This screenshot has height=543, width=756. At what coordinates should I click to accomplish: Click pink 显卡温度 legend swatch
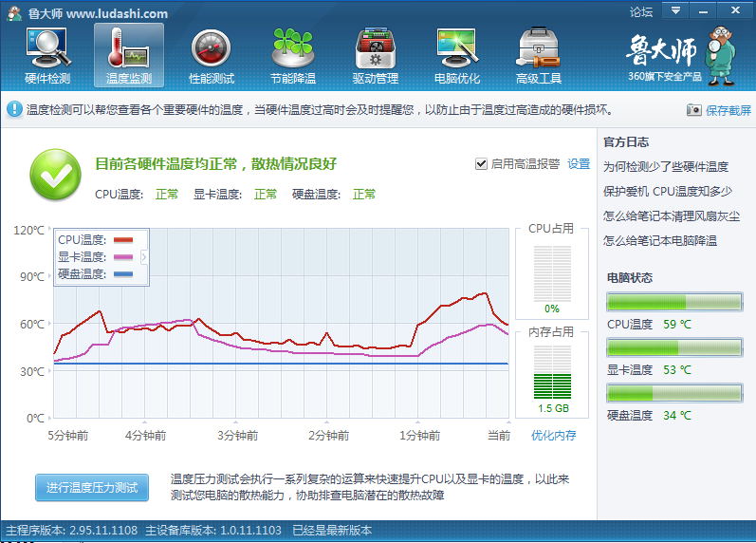tap(123, 257)
